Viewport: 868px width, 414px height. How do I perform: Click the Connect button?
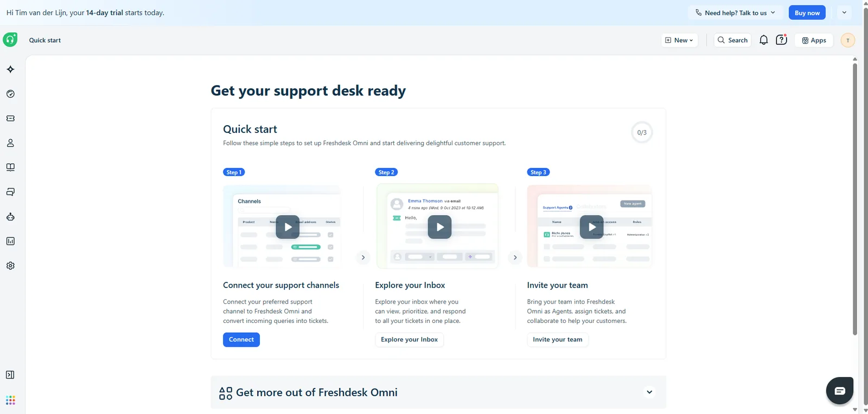tap(241, 340)
